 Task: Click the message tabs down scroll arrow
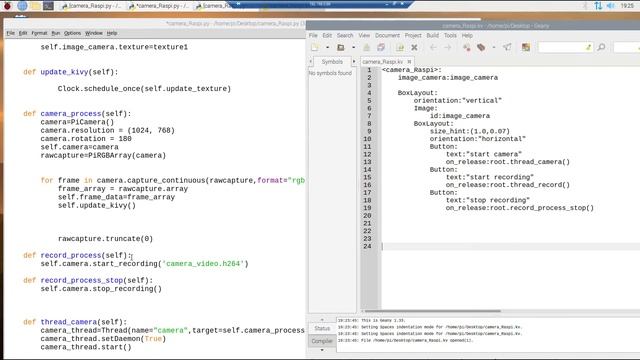[x=322, y=350]
